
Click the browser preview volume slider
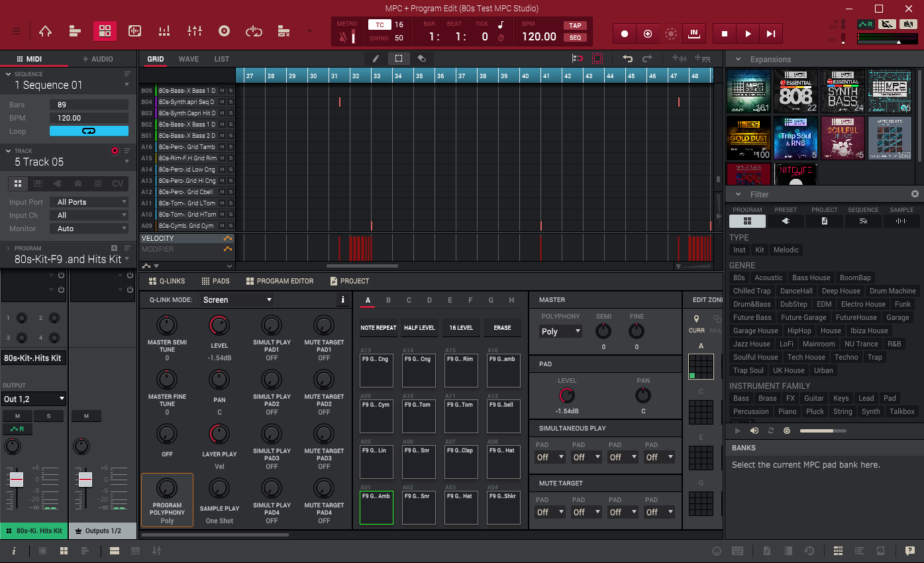coord(823,431)
